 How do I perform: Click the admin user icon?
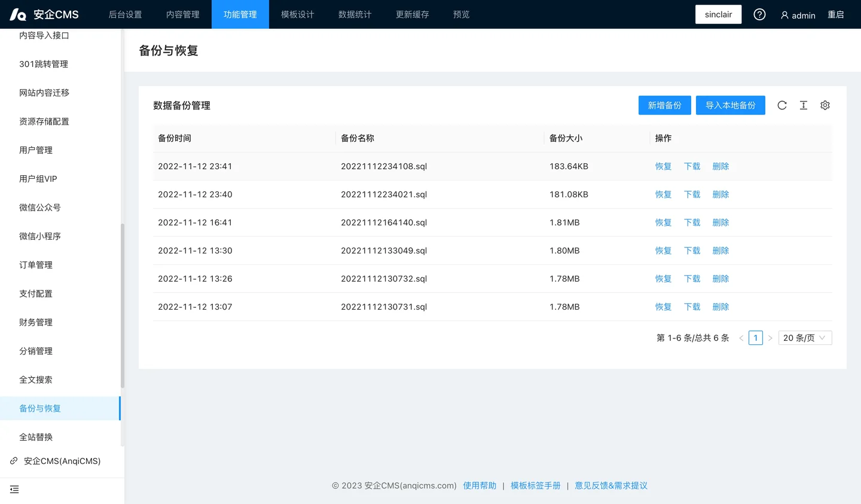(784, 15)
